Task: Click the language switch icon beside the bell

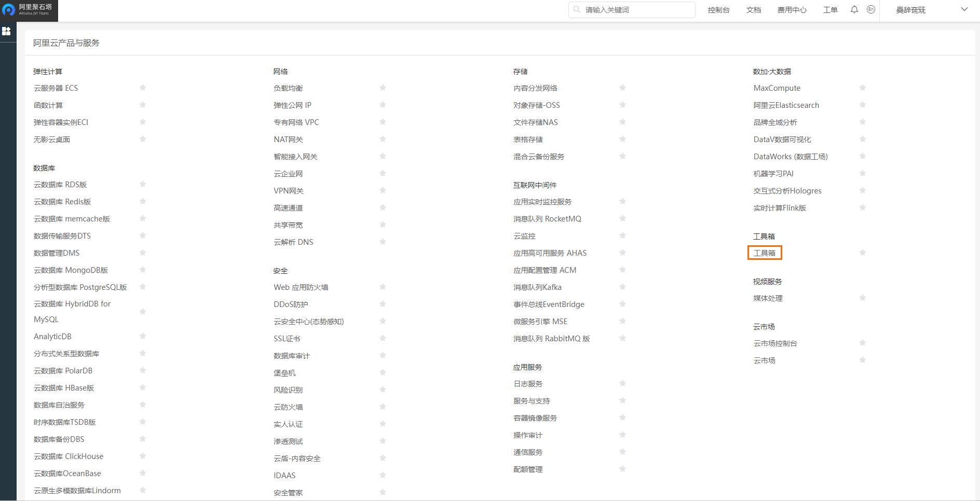Action: (x=871, y=9)
